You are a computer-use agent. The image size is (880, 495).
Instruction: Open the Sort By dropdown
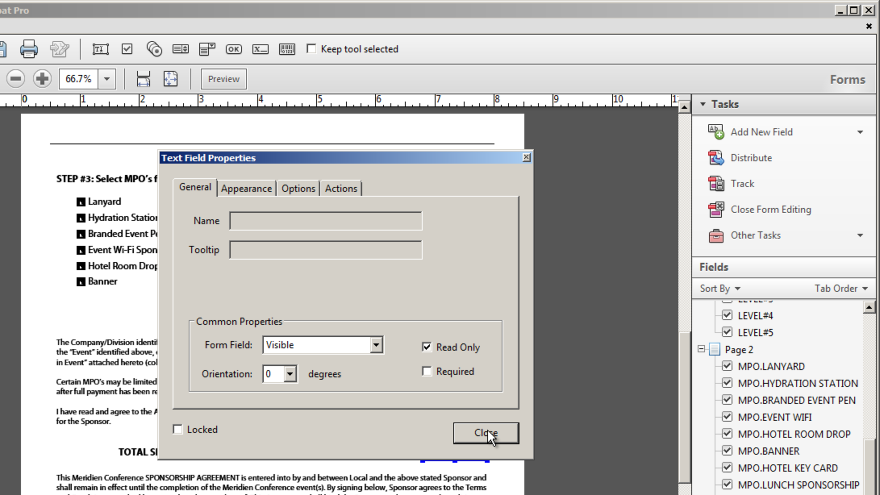point(720,288)
